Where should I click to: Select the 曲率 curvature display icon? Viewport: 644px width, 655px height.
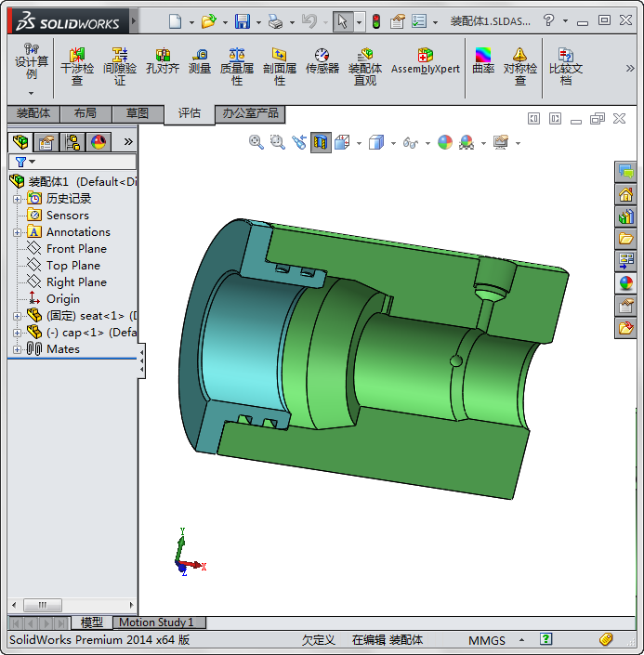coord(483,61)
